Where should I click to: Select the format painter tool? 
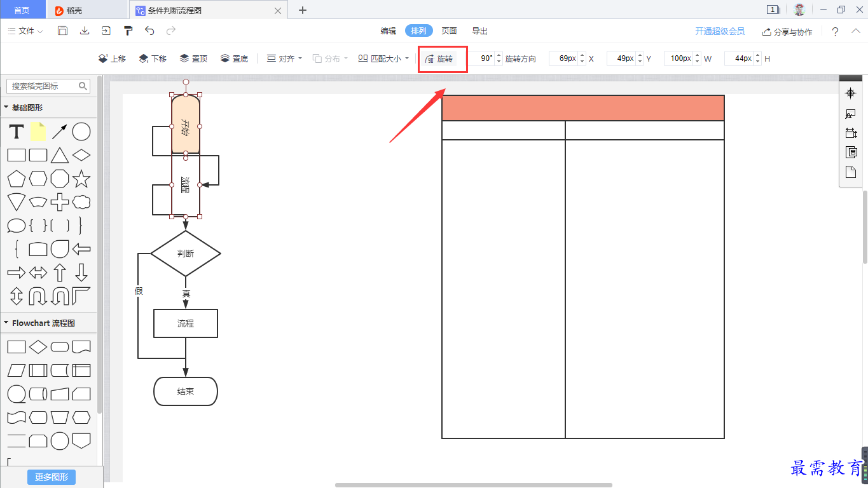pos(128,30)
